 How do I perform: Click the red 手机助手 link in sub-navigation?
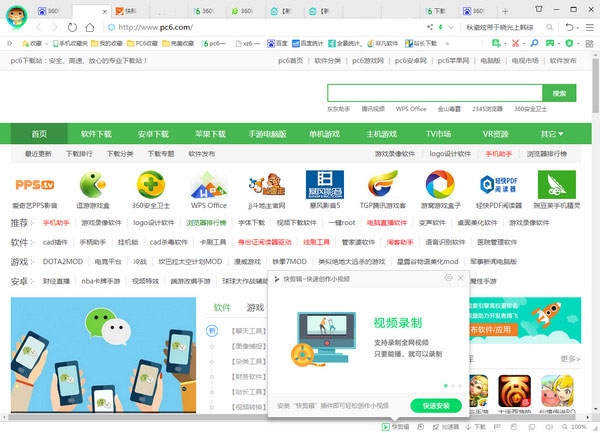[x=499, y=154]
